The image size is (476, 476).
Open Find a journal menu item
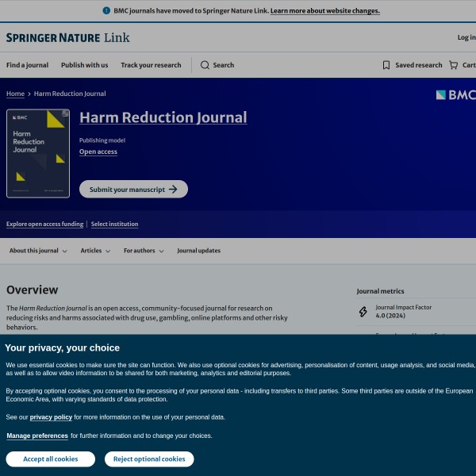click(27, 65)
